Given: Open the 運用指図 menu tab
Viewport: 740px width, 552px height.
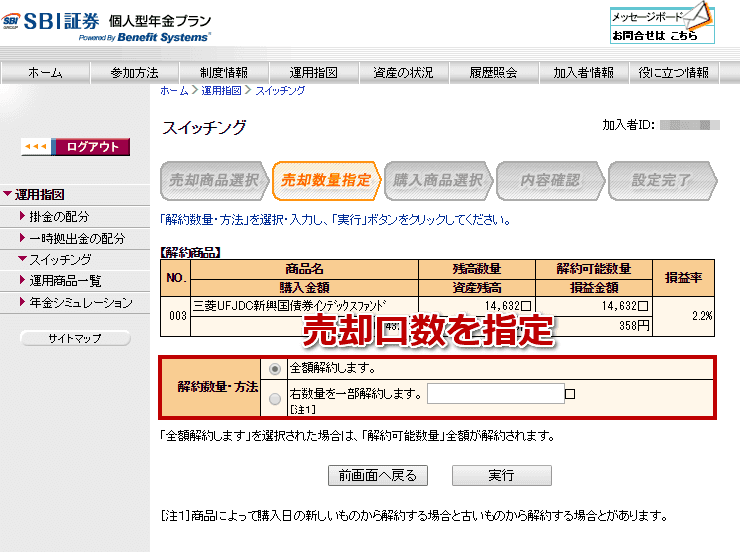Looking at the screenshot, I should point(314,73).
